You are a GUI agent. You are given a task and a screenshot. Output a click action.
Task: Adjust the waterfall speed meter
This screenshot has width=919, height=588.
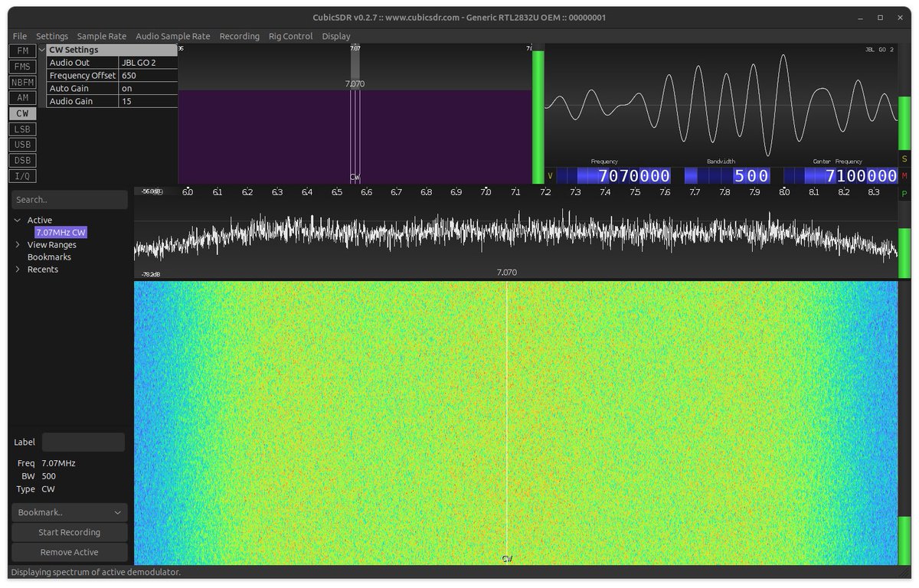(904, 423)
